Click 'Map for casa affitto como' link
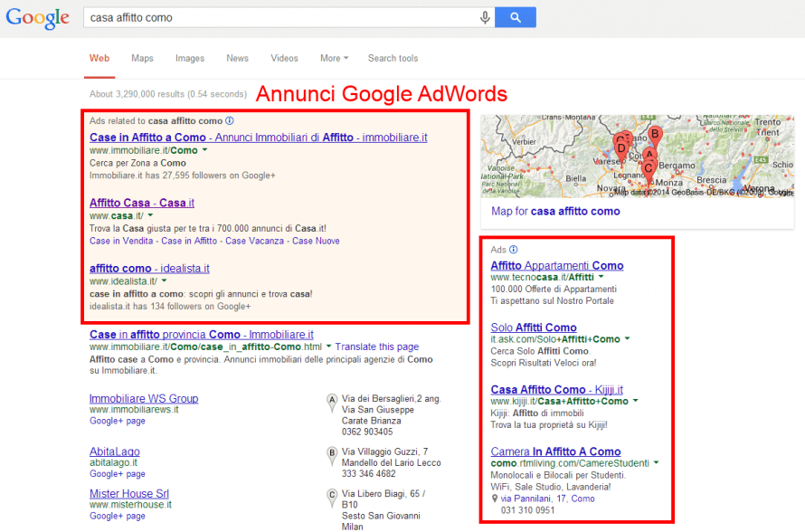The image size is (805, 532). [x=555, y=212]
